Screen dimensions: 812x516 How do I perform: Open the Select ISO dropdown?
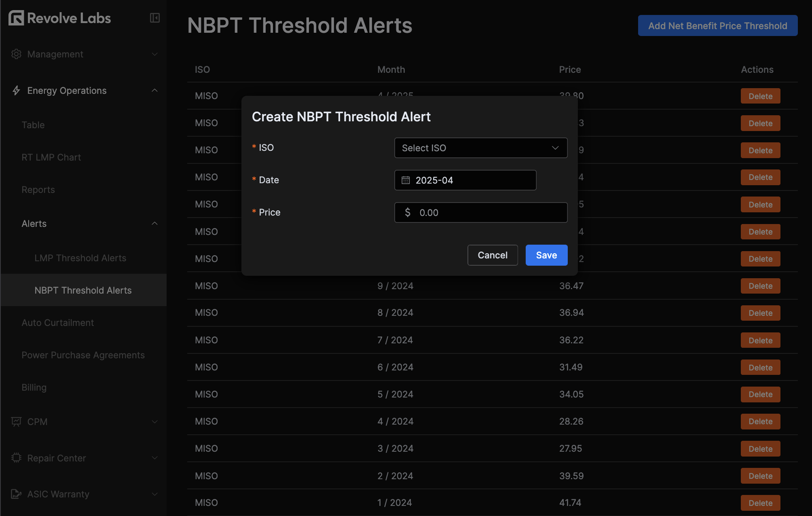480,148
